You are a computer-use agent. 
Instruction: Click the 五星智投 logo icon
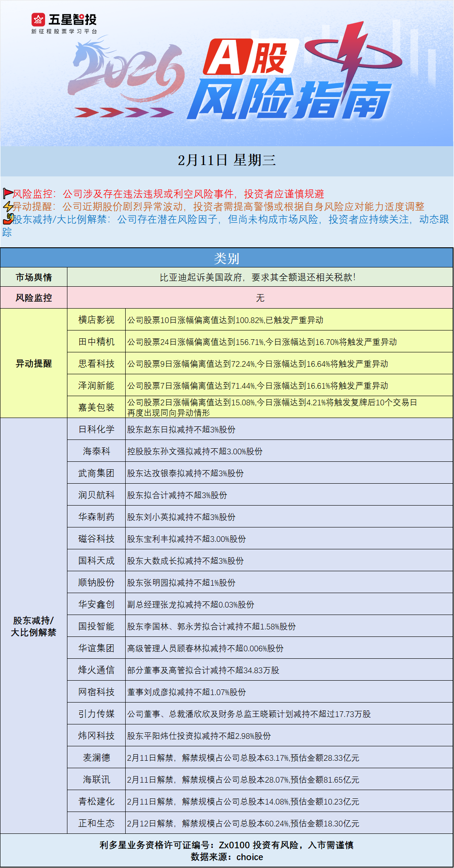point(39,20)
